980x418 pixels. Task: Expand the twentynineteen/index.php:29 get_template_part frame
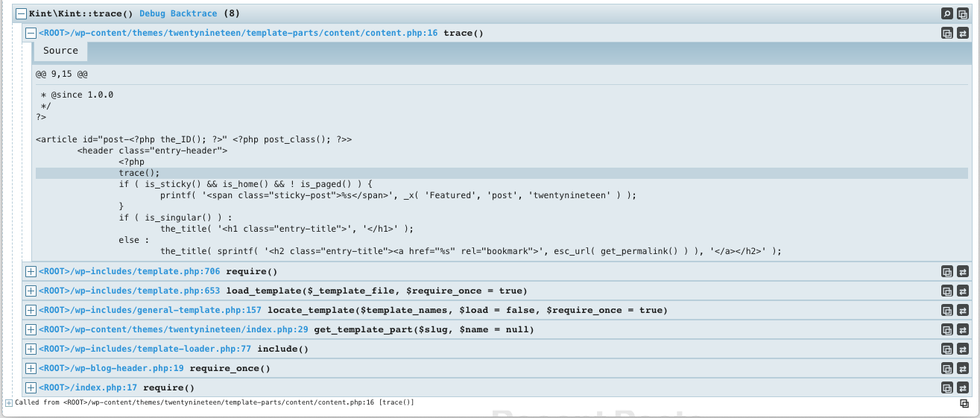[x=31, y=329]
